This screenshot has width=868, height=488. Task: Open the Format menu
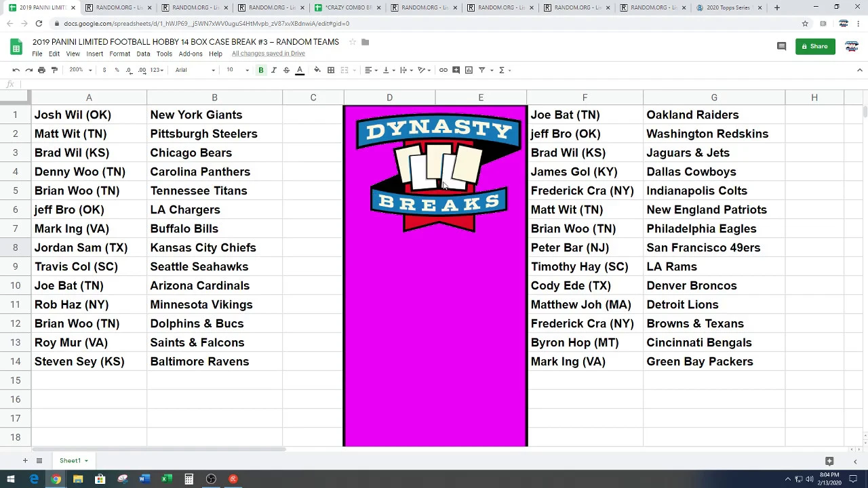point(119,54)
